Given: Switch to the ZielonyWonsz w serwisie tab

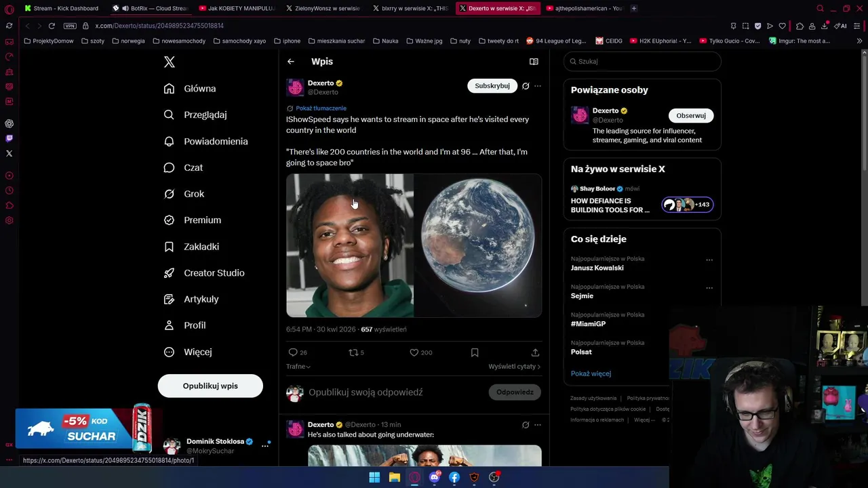Looking at the screenshot, I should 323,8.
